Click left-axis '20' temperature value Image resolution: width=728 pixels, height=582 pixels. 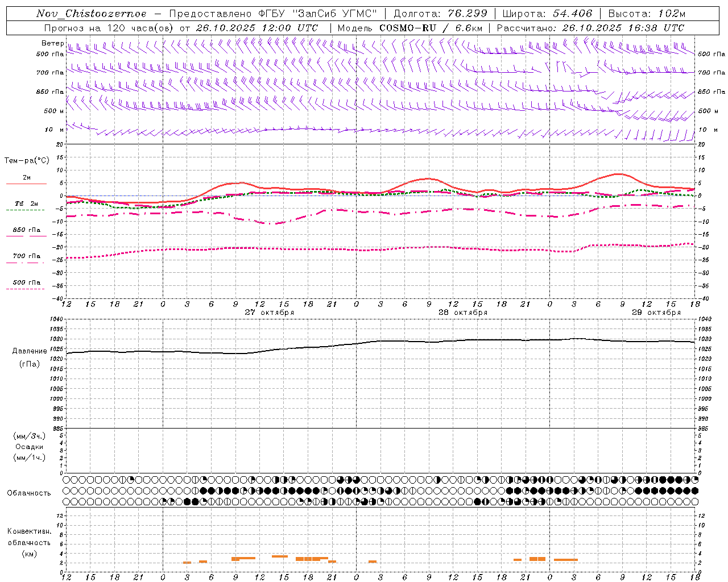tap(60, 144)
